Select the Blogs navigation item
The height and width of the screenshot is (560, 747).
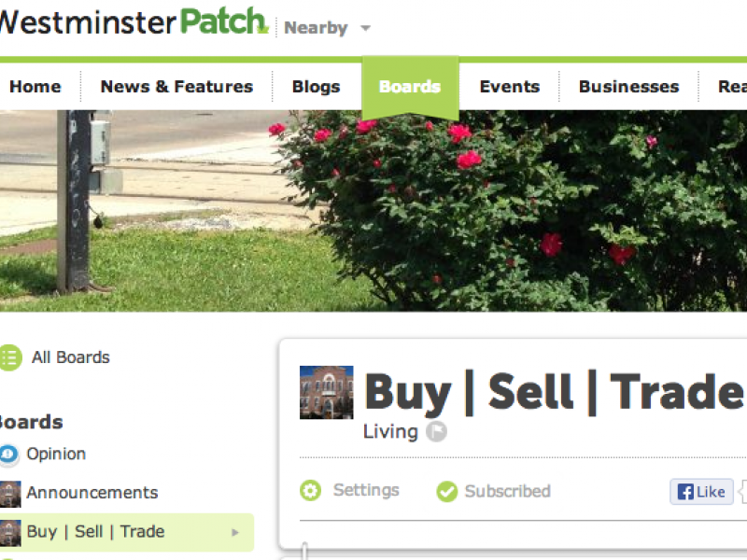pyautogui.click(x=316, y=87)
